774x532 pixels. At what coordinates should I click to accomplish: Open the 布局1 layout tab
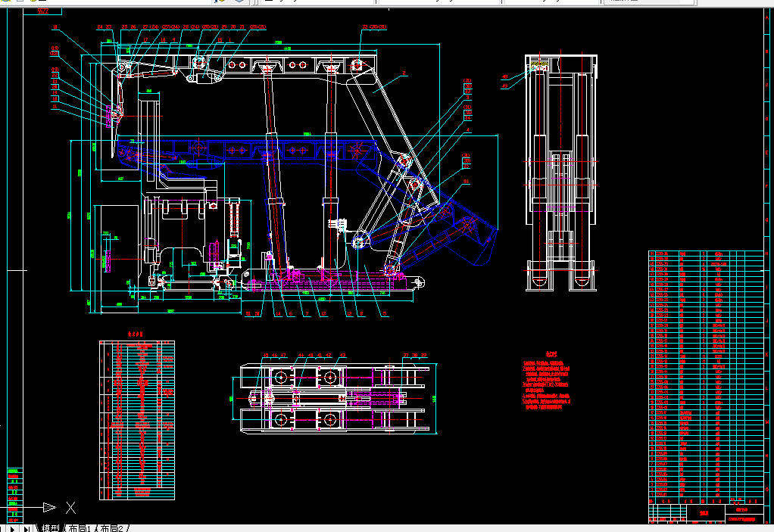(x=80, y=528)
